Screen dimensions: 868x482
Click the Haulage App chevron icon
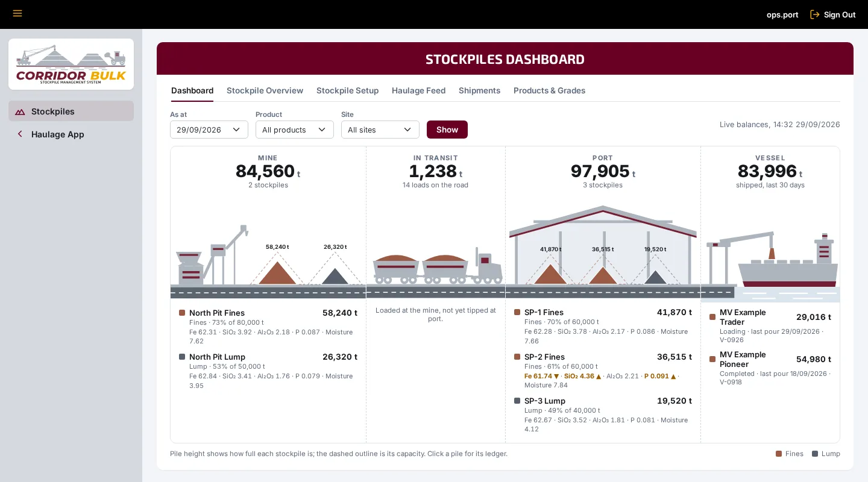click(20, 134)
